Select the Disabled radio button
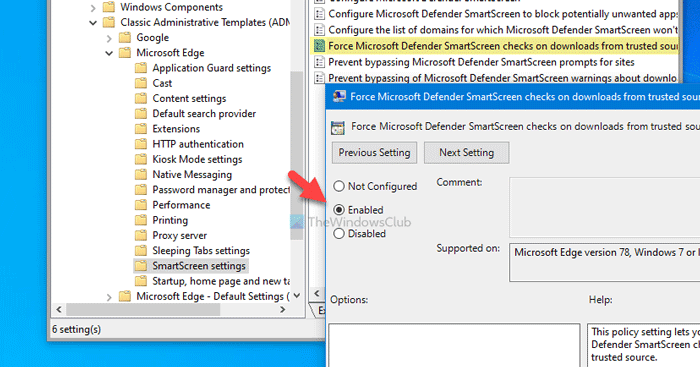Screen dimensions: 700x367 pyautogui.click(x=339, y=234)
